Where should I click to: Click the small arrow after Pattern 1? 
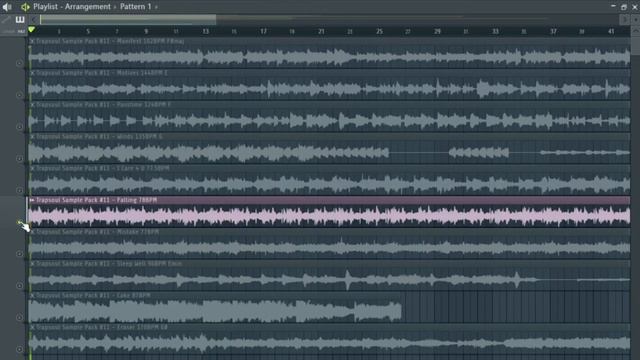point(156,7)
